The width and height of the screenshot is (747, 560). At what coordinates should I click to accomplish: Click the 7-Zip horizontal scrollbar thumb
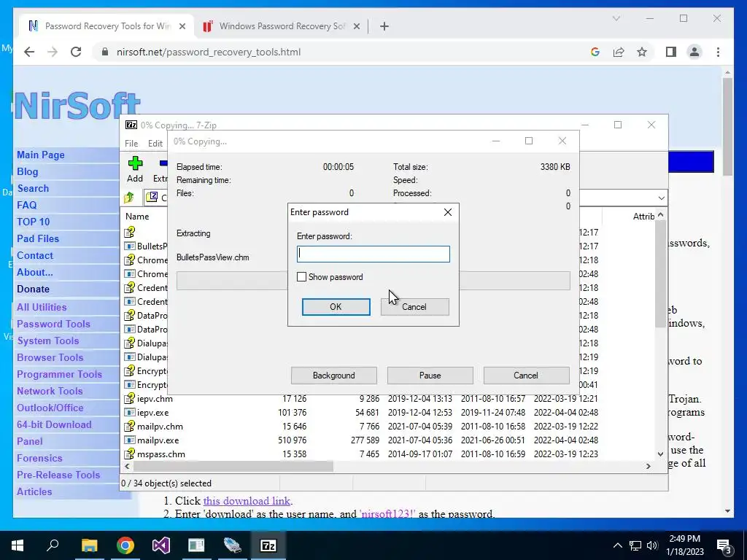pos(233,466)
